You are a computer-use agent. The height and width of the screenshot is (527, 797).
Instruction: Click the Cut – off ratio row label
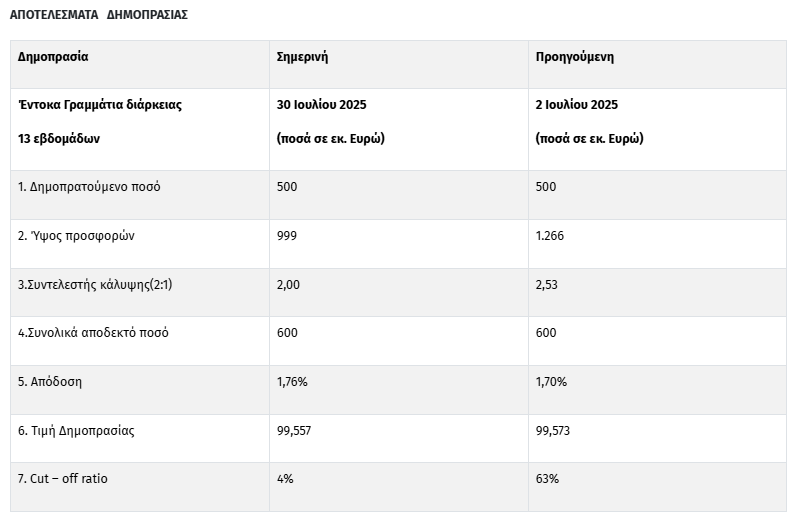tap(63, 479)
